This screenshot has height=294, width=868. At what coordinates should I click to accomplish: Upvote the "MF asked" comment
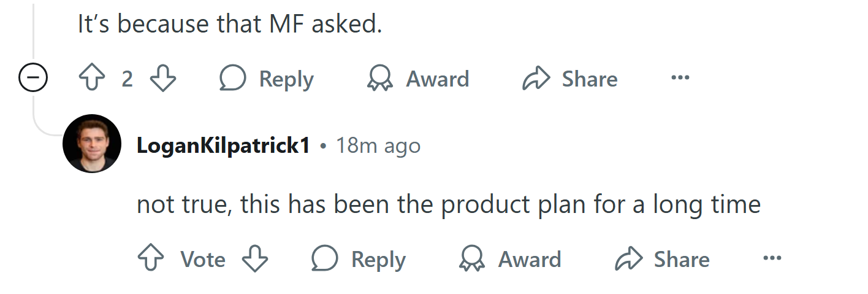(x=91, y=79)
